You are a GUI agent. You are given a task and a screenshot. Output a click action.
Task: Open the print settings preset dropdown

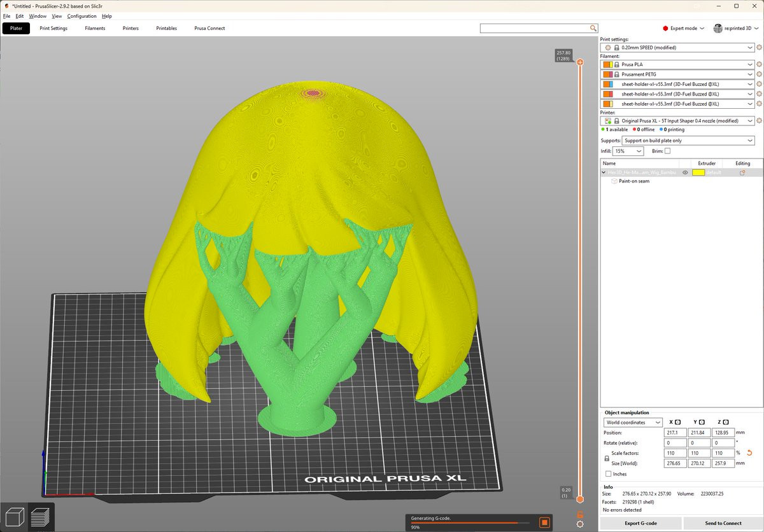677,48
